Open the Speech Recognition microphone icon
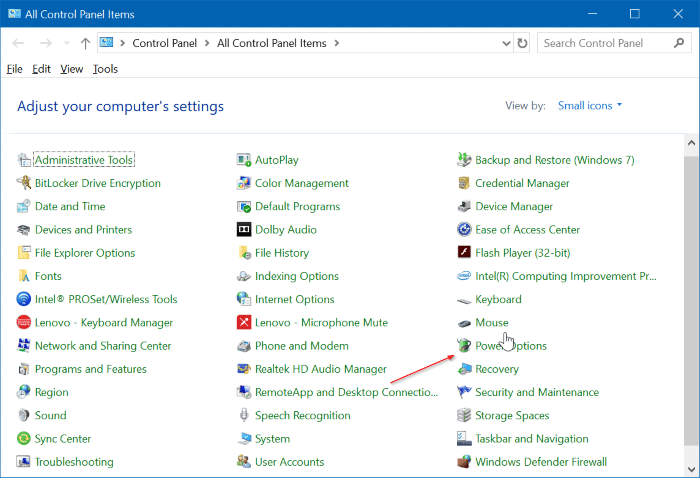 pyautogui.click(x=244, y=415)
